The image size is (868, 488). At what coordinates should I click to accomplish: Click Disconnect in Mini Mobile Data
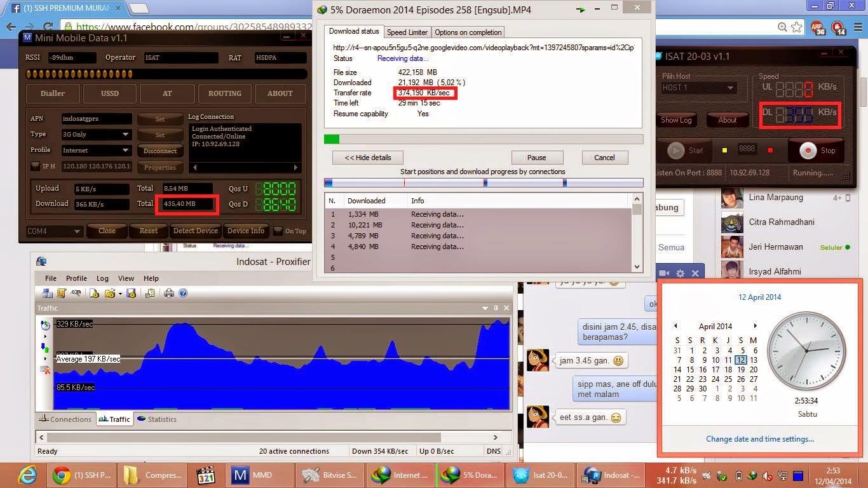click(x=160, y=151)
